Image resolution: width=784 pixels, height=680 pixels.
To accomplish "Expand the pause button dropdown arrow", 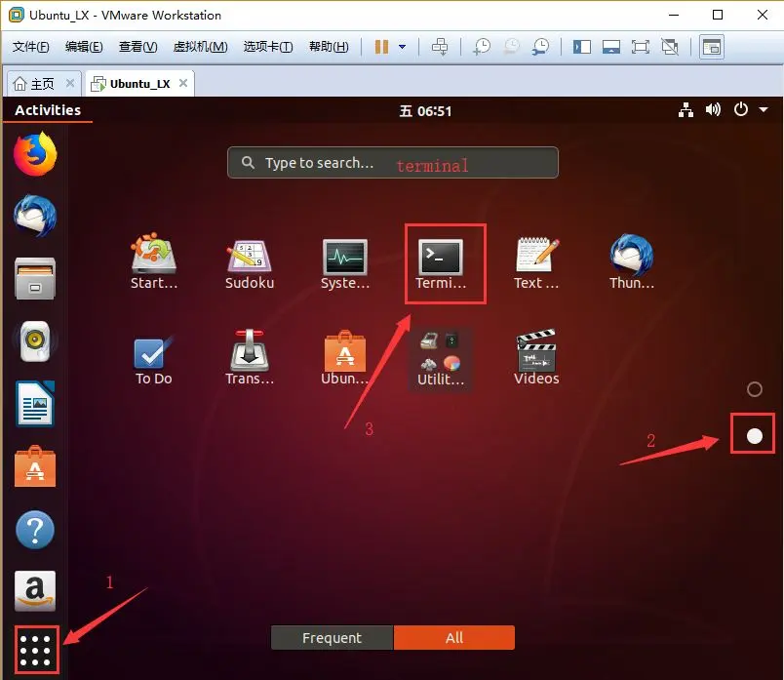I will pyautogui.click(x=402, y=47).
